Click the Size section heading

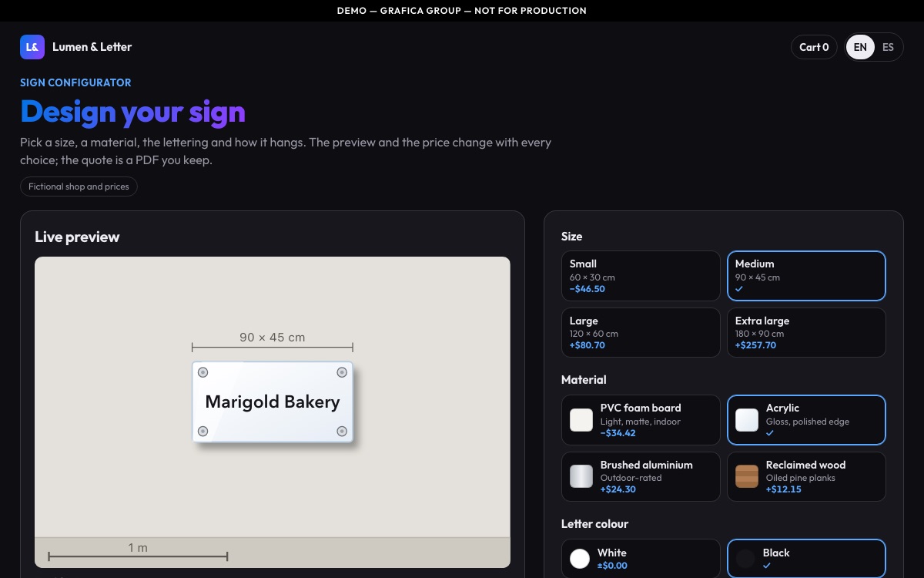[x=571, y=237]
